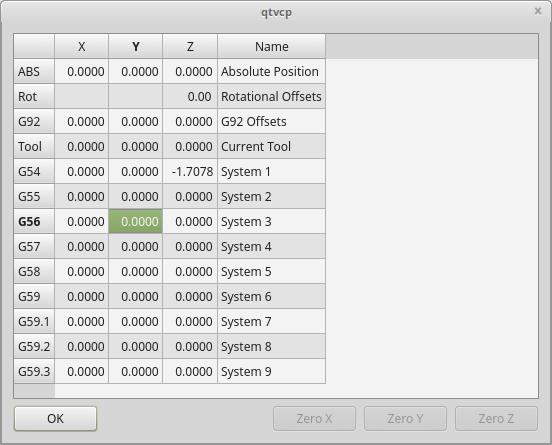This screenshot has width=552, height=445.
Task: Click the OK button
Action: pos(55,419)
